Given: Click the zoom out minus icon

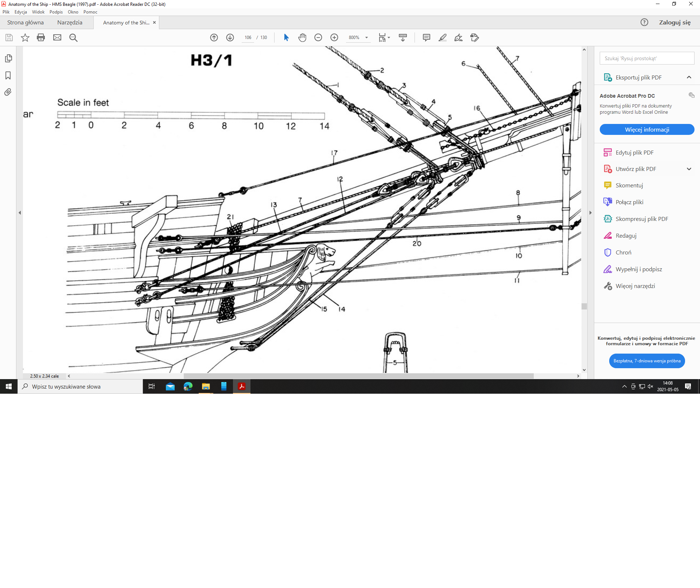Looking at the screenshot, I should (x=318, y=38).
